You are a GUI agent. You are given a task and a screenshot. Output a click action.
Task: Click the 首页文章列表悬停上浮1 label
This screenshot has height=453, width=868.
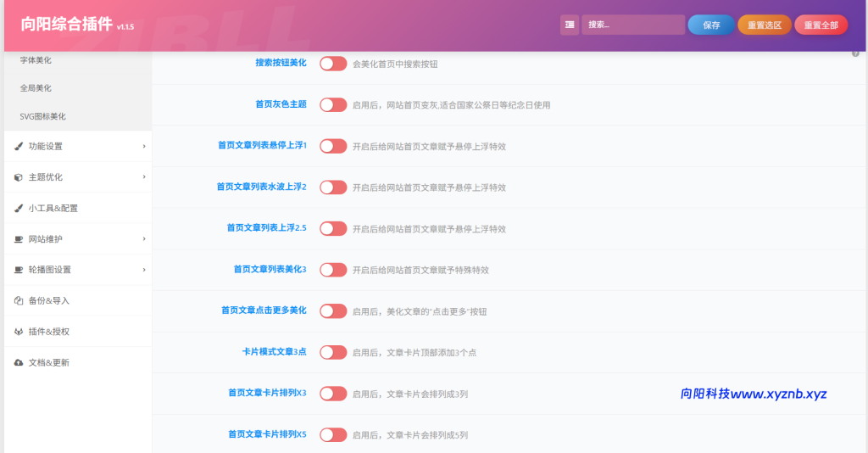tap(262, 145)
